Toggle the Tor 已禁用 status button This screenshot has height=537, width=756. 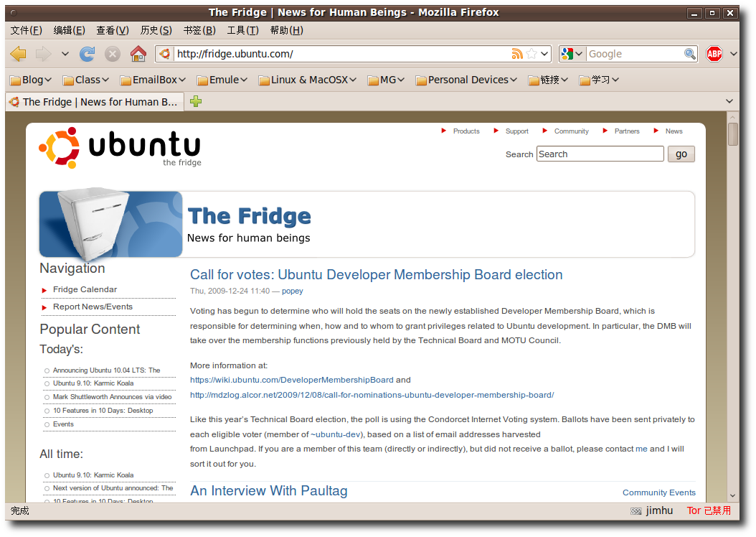click(709, 511)
